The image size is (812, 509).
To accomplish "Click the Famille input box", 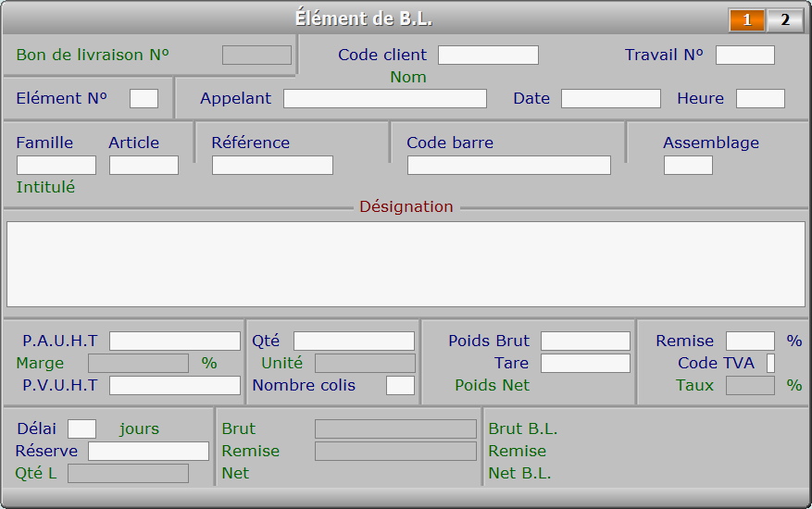I will click(x=56, y=165).
